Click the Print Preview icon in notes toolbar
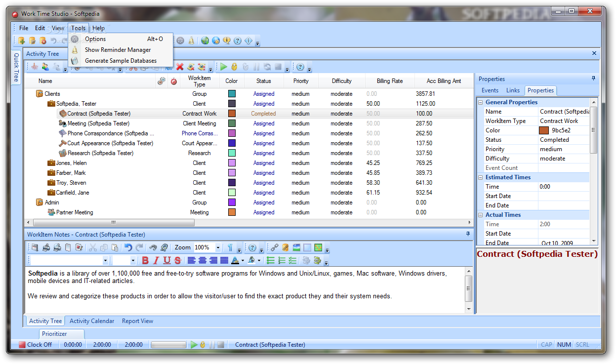 [57, 247]
